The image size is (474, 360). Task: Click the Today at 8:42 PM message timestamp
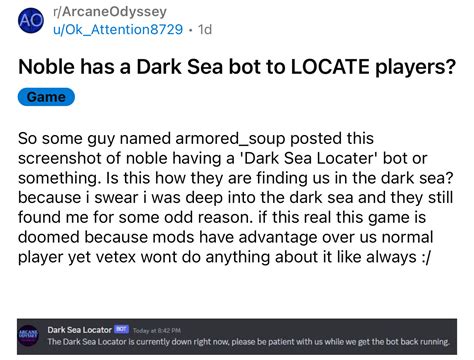coord(157,331)
